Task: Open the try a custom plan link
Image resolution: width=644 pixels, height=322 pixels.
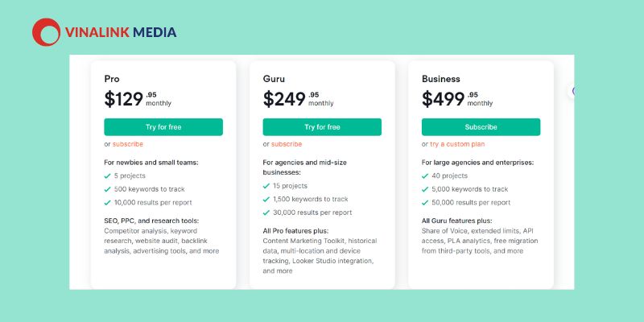Action: (x=457, y=144)
